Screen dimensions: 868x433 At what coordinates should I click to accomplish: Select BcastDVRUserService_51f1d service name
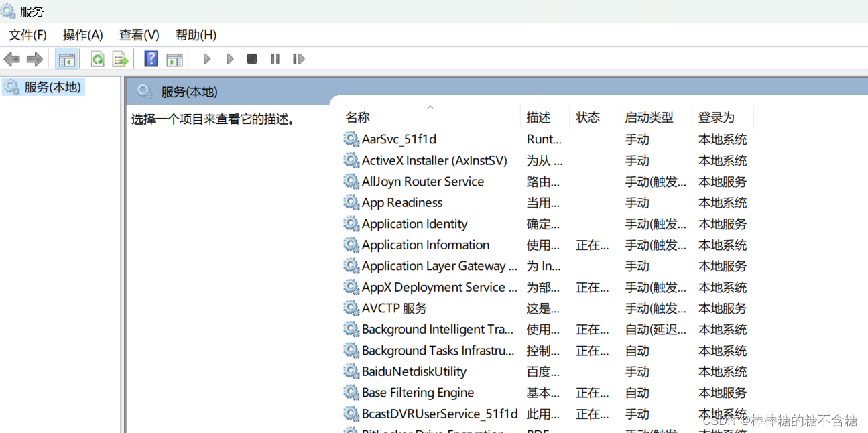(440, 414)
